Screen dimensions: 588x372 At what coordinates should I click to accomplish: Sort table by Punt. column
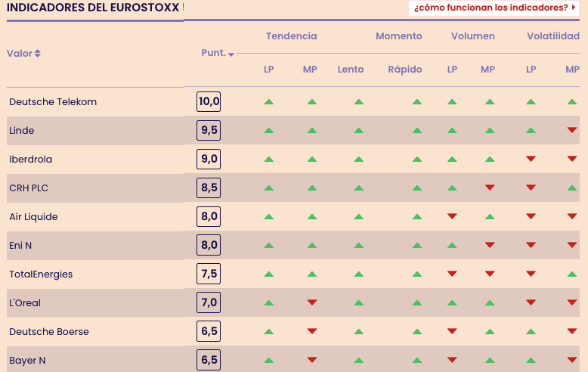click(218, 53)
